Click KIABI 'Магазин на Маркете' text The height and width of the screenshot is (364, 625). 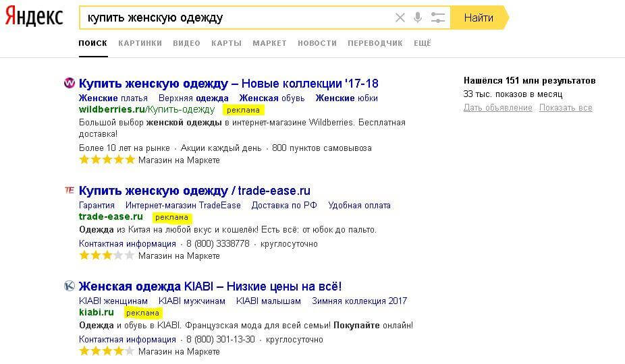[x=179, y=352]
